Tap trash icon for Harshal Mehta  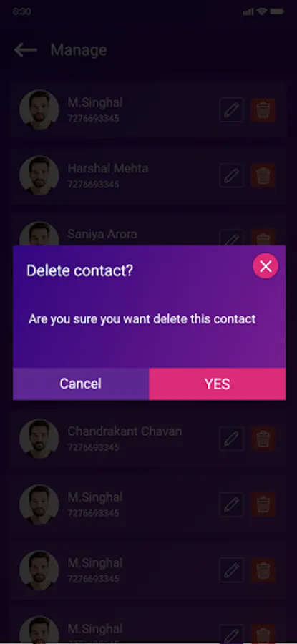[263, 175]
